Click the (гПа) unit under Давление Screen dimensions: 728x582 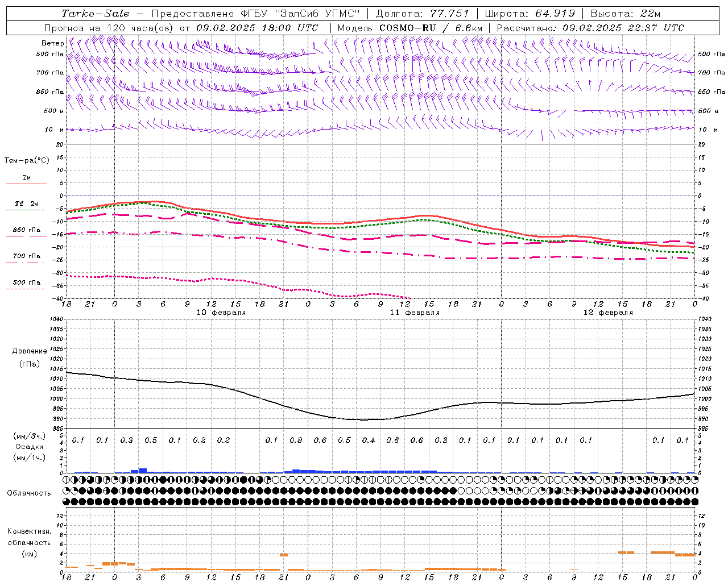[x=30, y=364]
